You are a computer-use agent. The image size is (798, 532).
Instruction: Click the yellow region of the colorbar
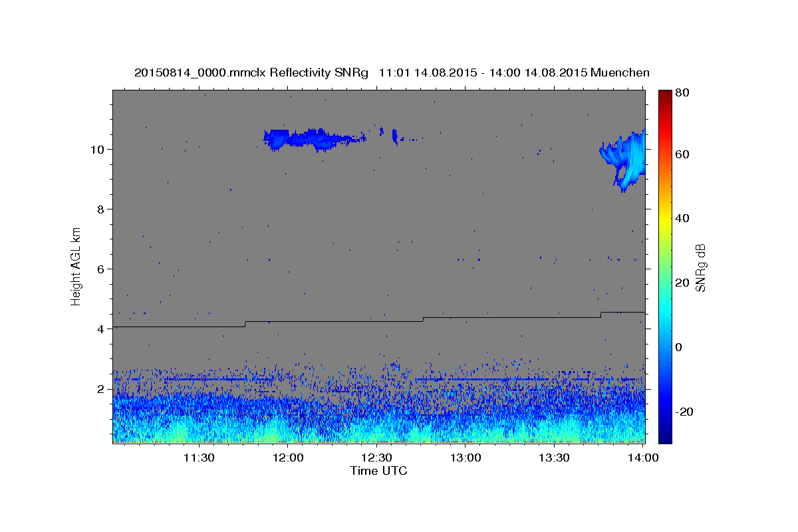[x=664, y=219]
